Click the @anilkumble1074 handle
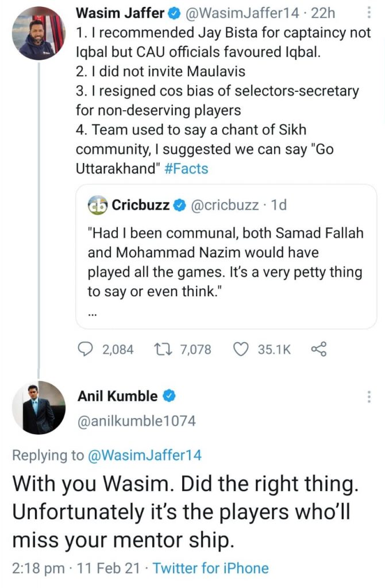This screenshot has height=588, width=385. point(136,421)
